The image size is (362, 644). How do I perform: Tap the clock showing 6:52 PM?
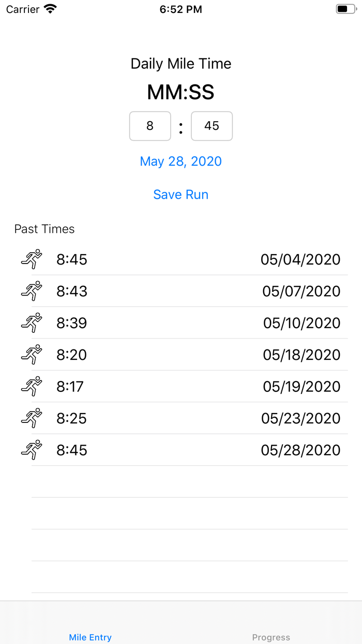(x=180, y=8)
